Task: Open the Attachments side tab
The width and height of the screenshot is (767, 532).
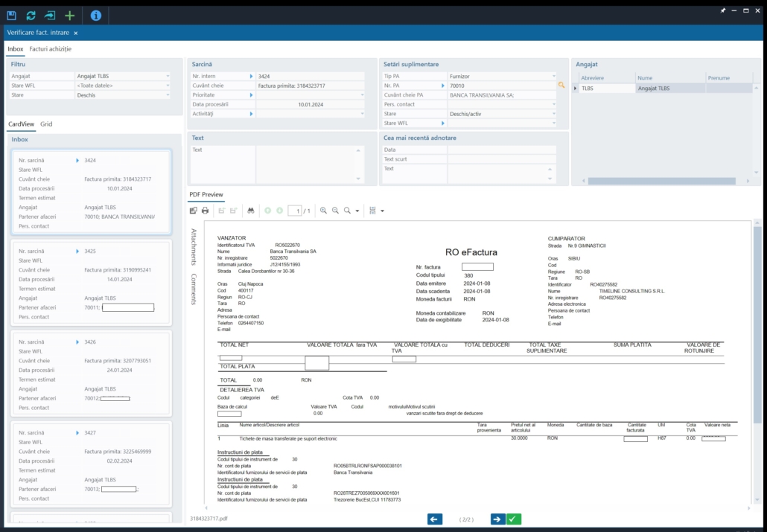Action: (194, 247)
